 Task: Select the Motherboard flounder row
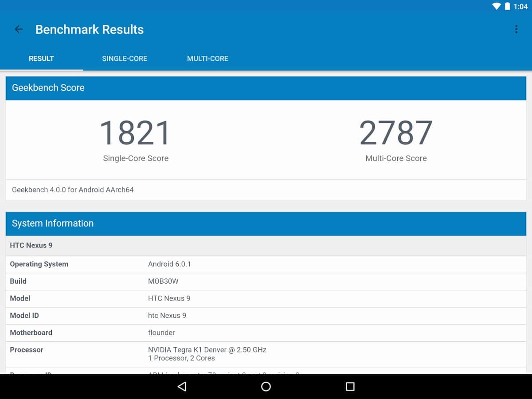(x=266, y=332)
